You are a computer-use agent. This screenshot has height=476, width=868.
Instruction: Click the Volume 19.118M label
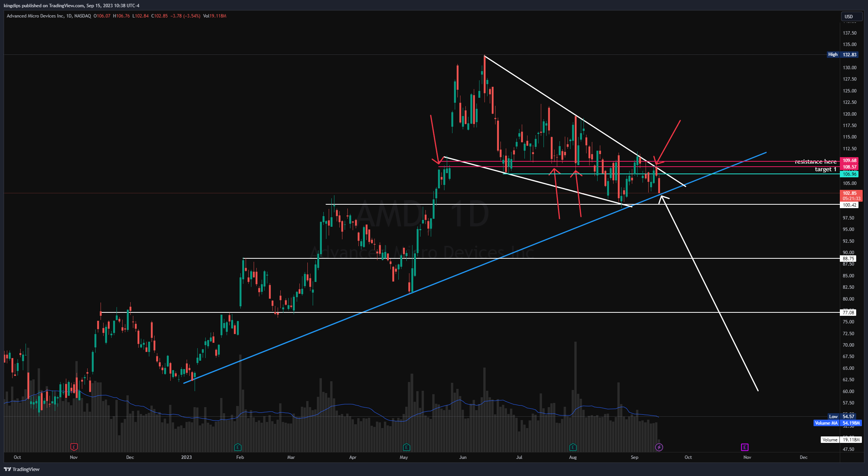841,440
